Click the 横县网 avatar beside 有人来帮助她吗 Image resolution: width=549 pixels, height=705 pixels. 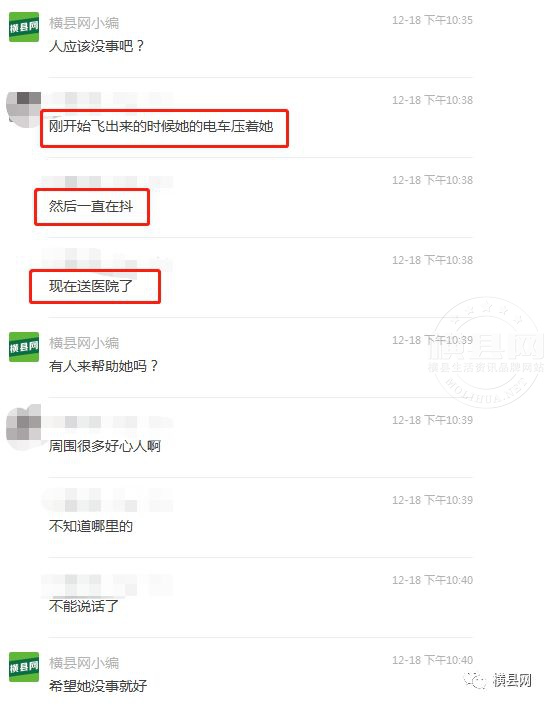point(24,347)
